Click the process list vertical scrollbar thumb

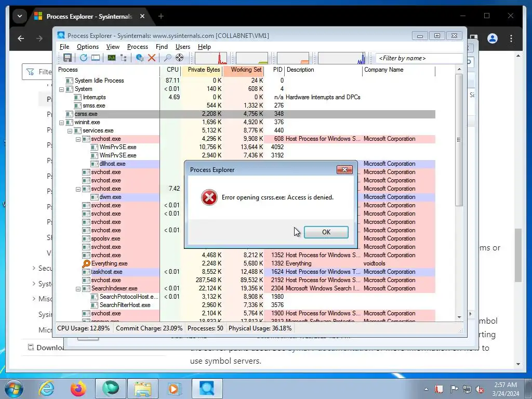pos(459,140)
